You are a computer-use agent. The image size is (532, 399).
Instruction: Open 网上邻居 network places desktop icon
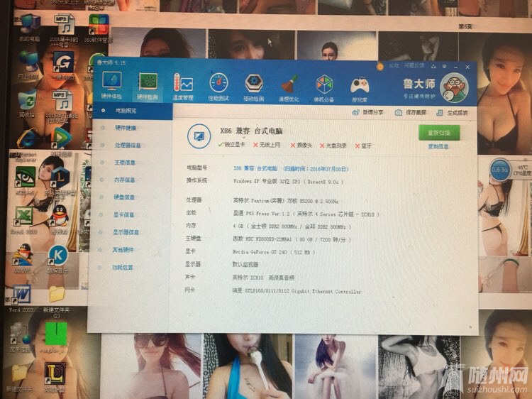coord(29,65)
